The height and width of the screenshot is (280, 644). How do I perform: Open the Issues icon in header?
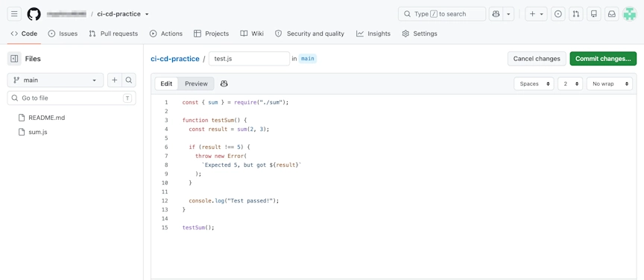[x=558, y=14]
